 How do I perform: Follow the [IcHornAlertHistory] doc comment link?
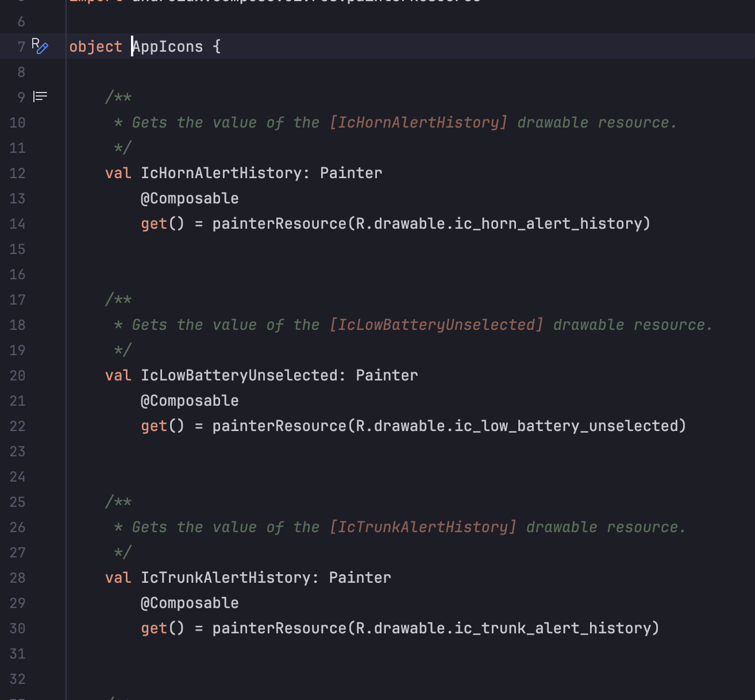[x=419, y=122]
